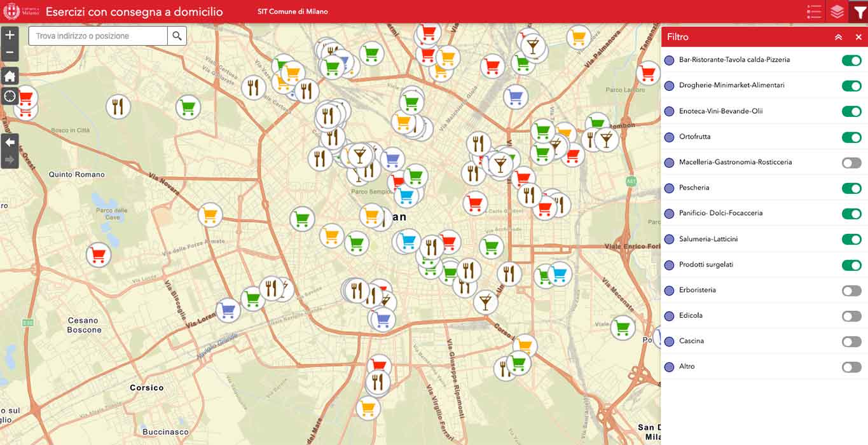
Task: Click red cart marker near Parco Lambro
Action: [x=648, y=73]
